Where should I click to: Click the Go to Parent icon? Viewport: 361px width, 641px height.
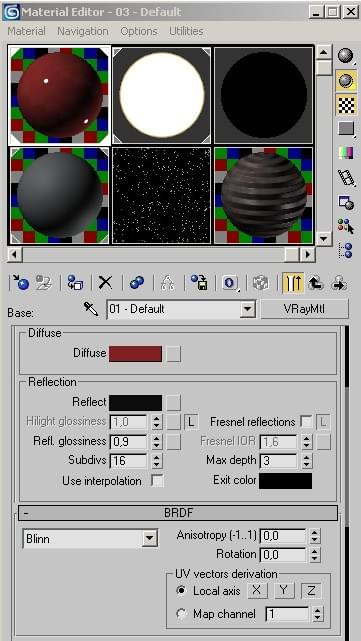pos(316,282)
